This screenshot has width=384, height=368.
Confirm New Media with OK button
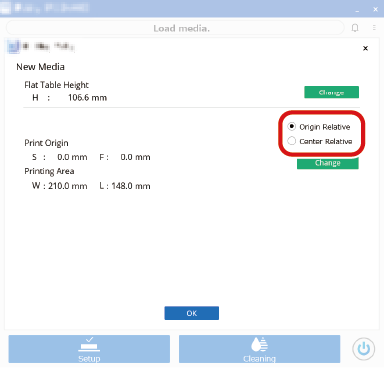tap(192, 313)
